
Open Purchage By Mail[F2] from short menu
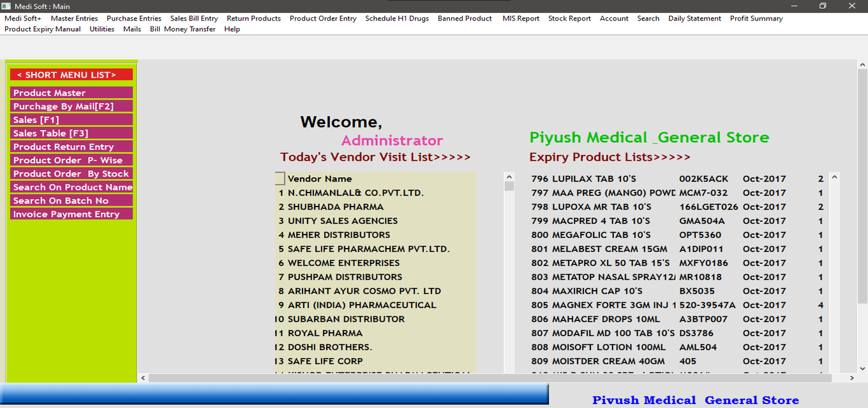pyautogui.click(x=71, y=106)
